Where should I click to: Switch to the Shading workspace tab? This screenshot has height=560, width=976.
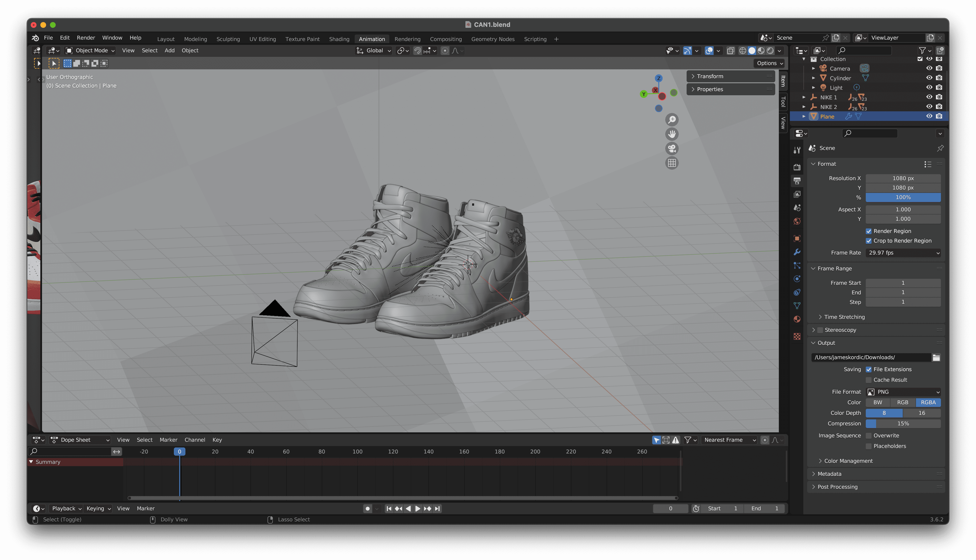[339, 39]
